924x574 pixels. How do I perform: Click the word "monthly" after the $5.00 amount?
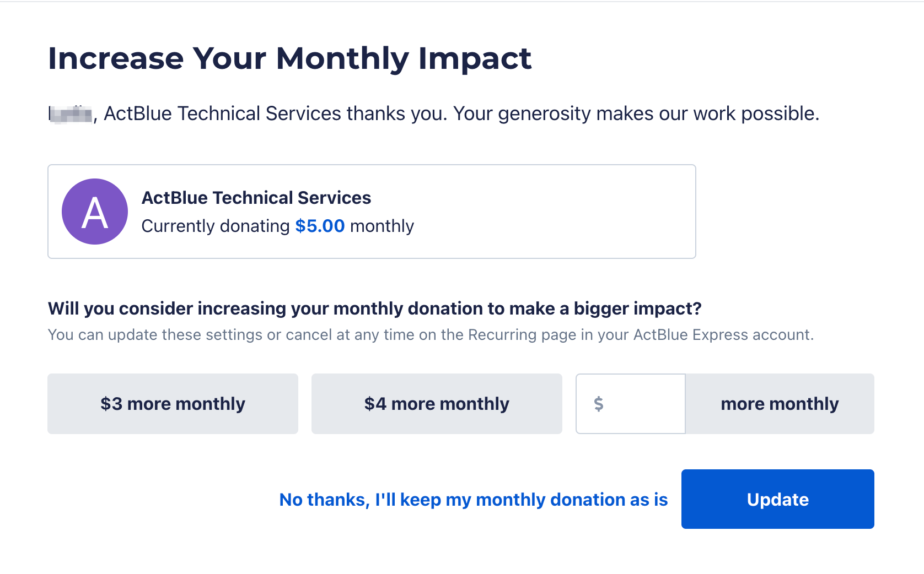pyautogui.click(x=382, y=226)
